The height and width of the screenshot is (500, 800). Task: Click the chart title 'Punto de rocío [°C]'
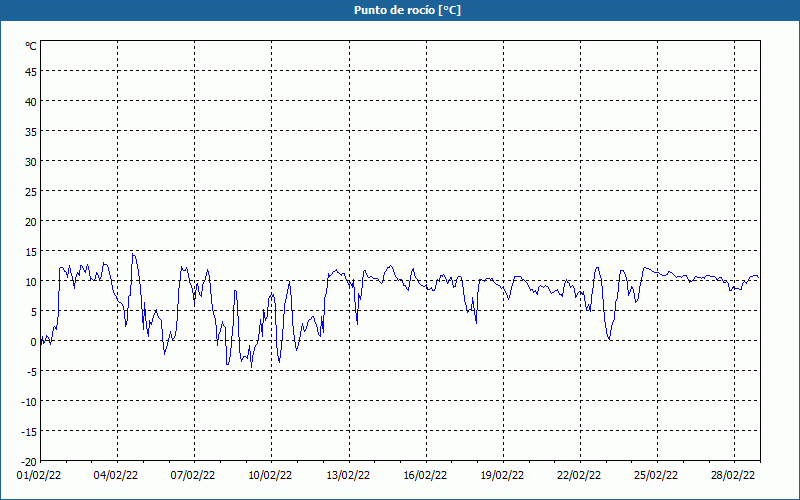407,10
